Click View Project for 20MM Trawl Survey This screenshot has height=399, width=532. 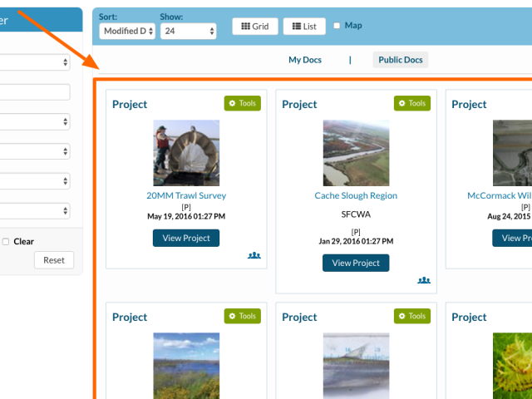click(x=186, y=238)
